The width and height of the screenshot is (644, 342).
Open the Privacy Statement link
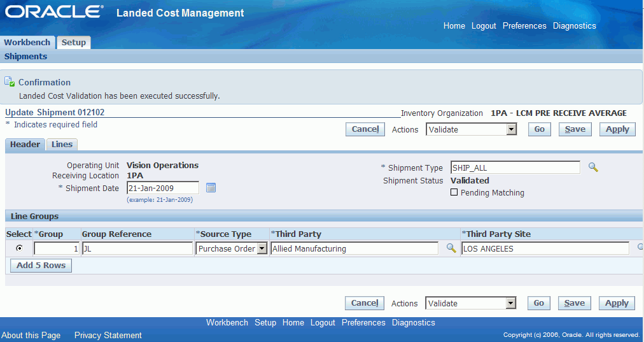108,336
